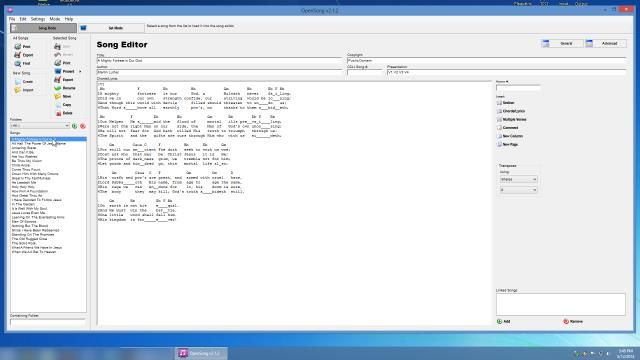Open the Transpose Using dropdown
Viewport: 640px width, 360px height.
coord(518,179)
